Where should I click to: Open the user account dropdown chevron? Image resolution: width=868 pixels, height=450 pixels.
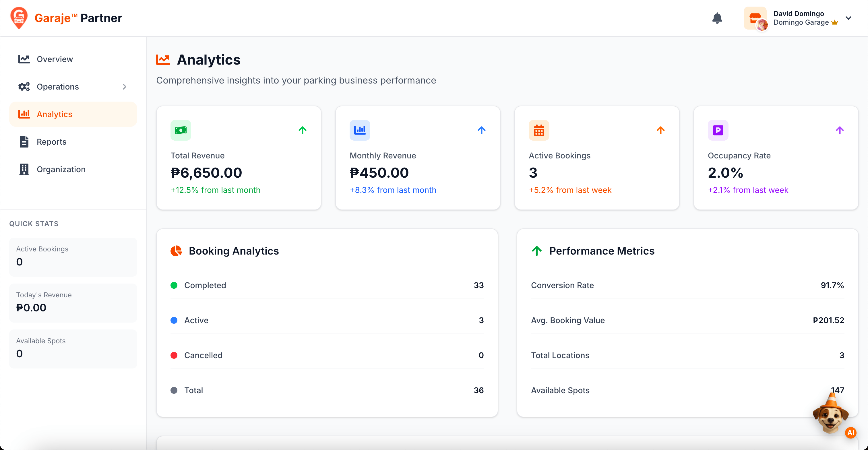click(848, 18)
